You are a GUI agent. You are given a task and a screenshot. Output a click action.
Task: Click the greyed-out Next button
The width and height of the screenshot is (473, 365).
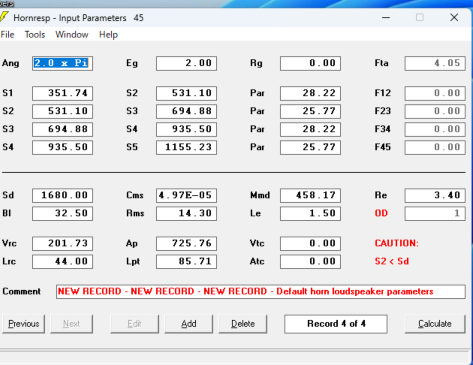pos(71,324)
